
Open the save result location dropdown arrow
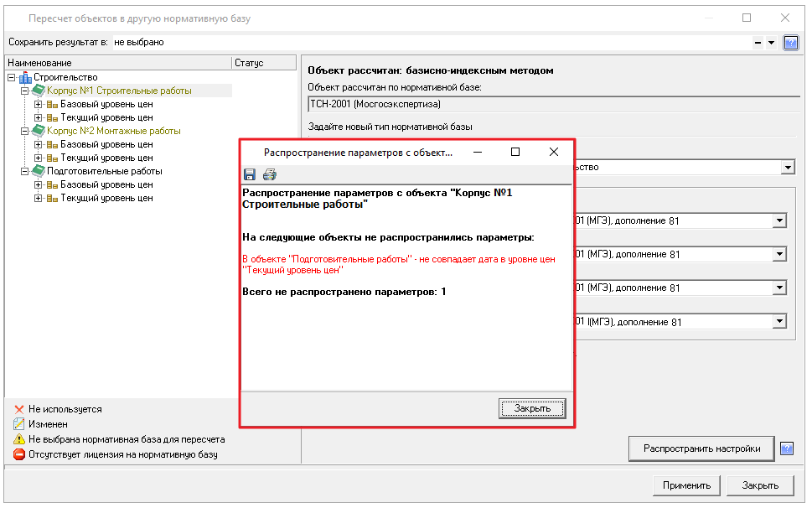click(x=771, y=42)
